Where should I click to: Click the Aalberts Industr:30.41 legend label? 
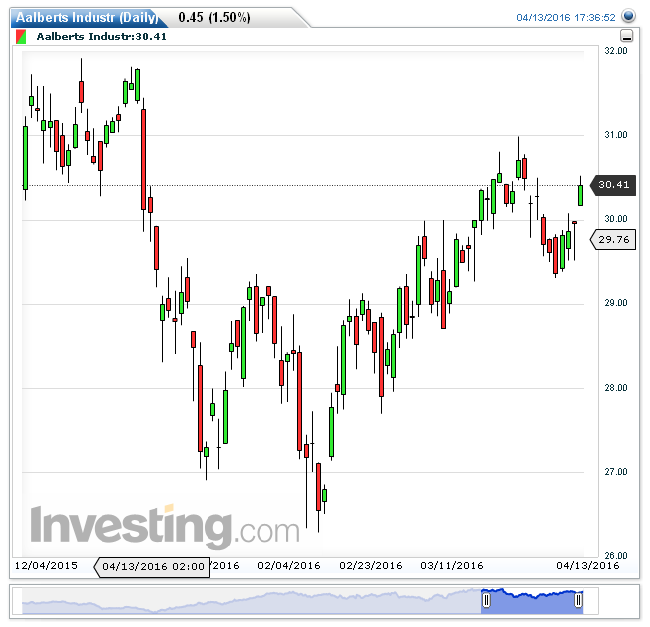coord(102,36)
